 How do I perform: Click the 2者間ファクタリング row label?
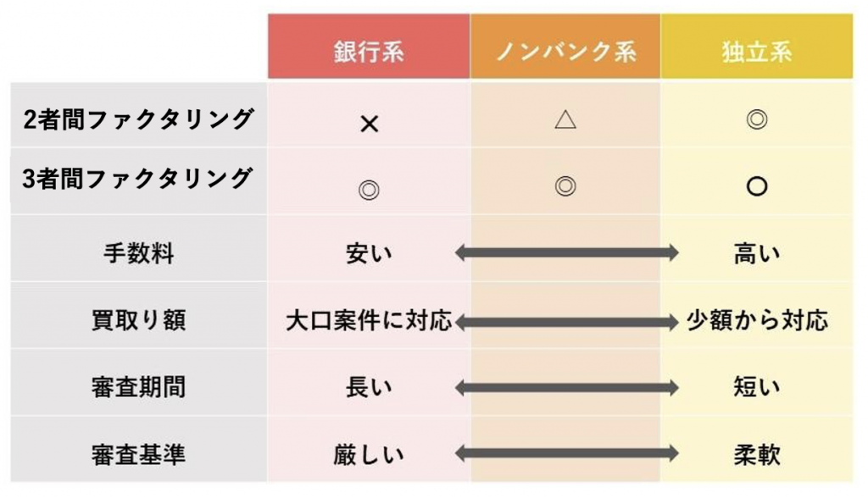(138, 119)
